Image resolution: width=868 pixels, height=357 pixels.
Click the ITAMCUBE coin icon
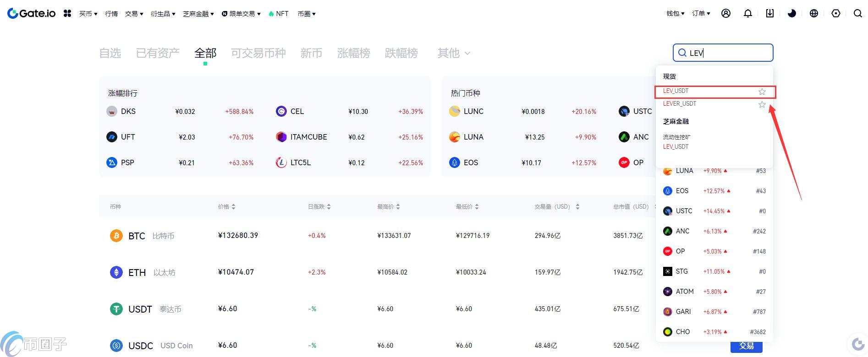(281, 137)
